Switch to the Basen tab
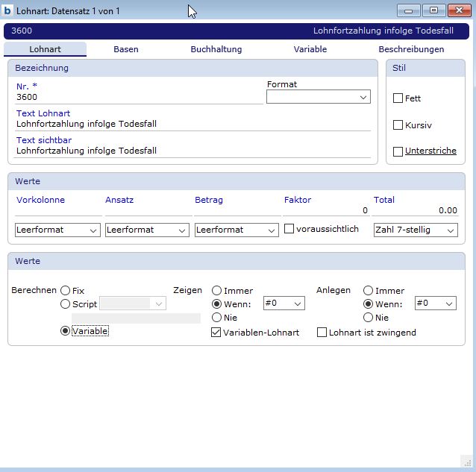Image resolution: width=476 pixels, height=472 pixels. click(125, 49)
